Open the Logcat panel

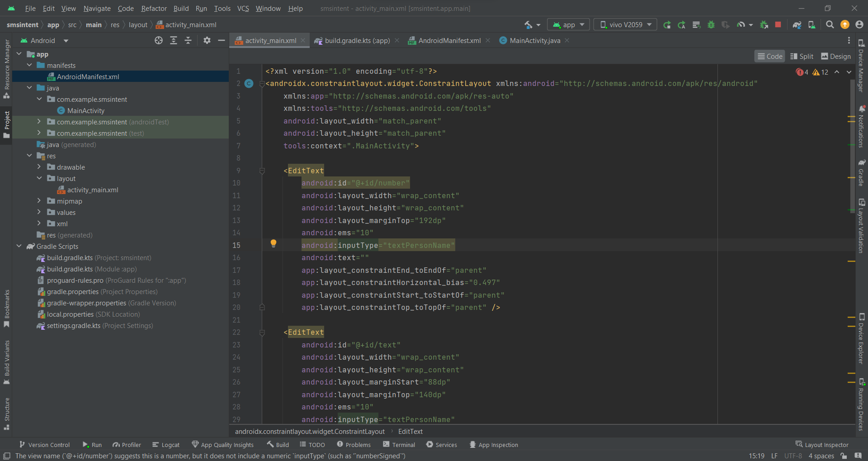click(166, 445)
